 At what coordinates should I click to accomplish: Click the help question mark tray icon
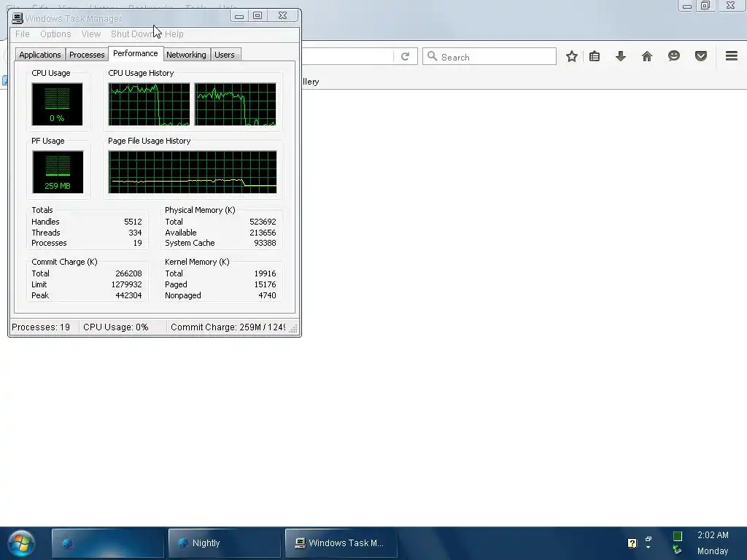click(632, 542)
